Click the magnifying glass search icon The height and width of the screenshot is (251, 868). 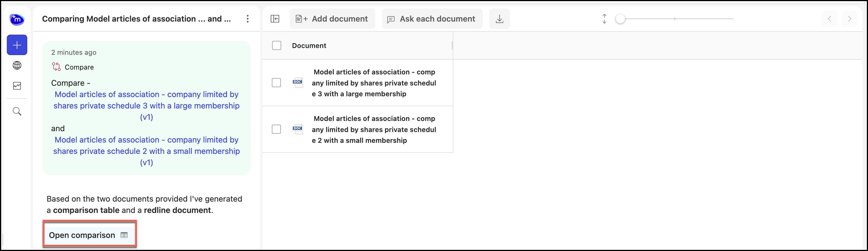pos(17,112)
